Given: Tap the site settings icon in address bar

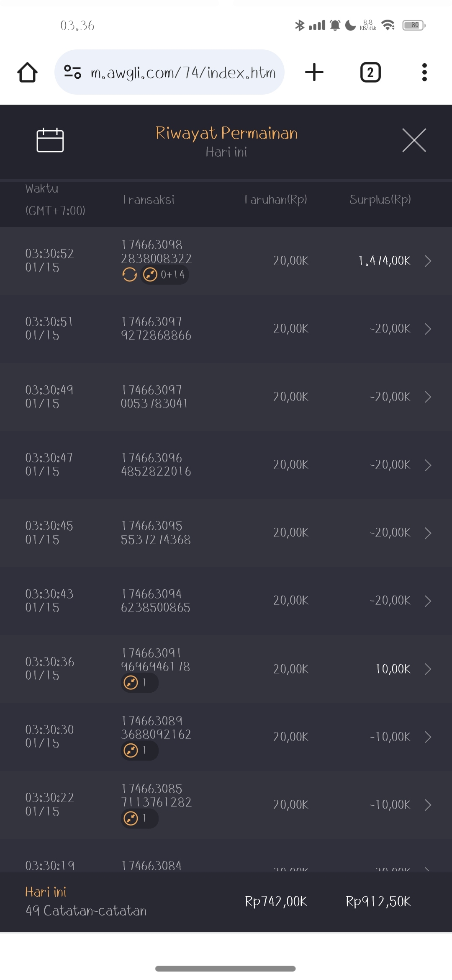Looking at the screenshot, I should click(x=72, y=72).
